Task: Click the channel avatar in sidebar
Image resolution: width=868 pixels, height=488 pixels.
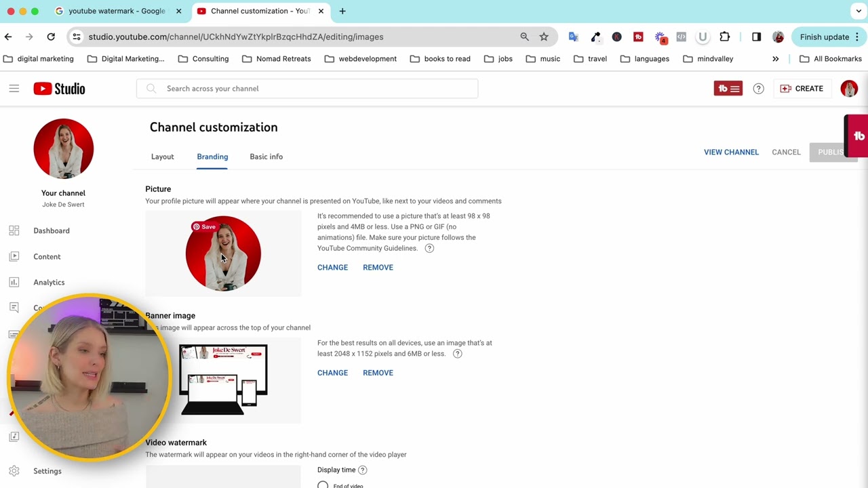Action: pyautogui.click(x=64, y=148)
